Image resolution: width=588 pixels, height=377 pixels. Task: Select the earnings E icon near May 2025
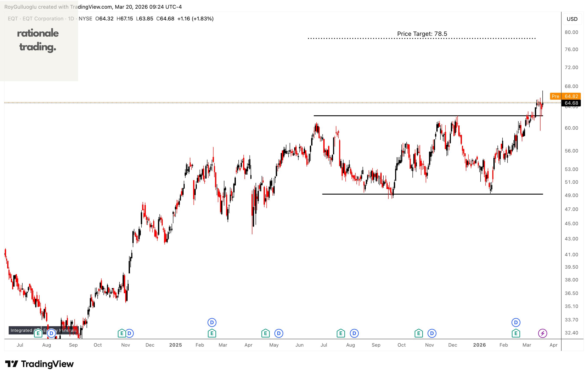coord(265,333)
